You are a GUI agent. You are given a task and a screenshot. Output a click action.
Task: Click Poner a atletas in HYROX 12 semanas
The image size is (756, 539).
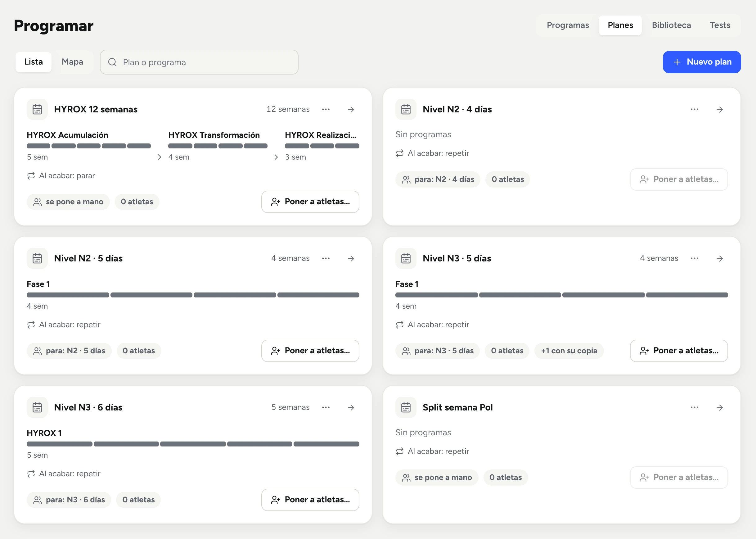point(310,202)
